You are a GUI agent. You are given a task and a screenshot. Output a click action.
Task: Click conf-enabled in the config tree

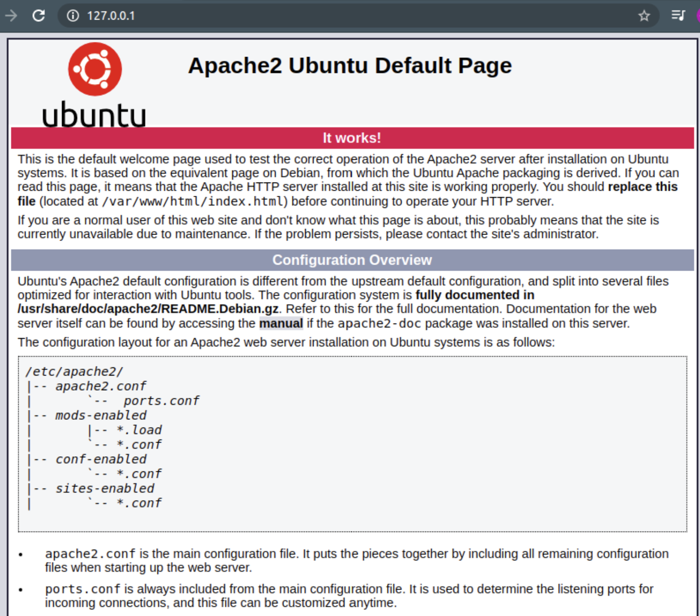(101, 459)
